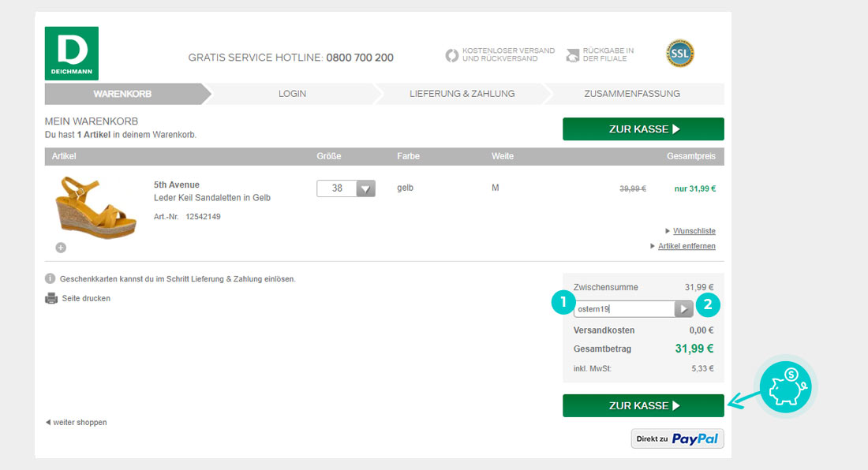Click Kostenloser Versand und Rückversand text
Screen dimensions: 868x470
508,54
